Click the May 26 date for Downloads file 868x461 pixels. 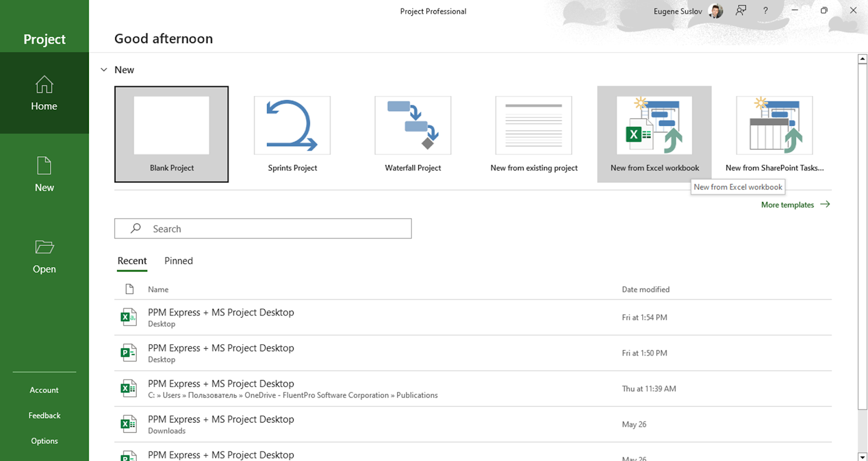point(634,424)
